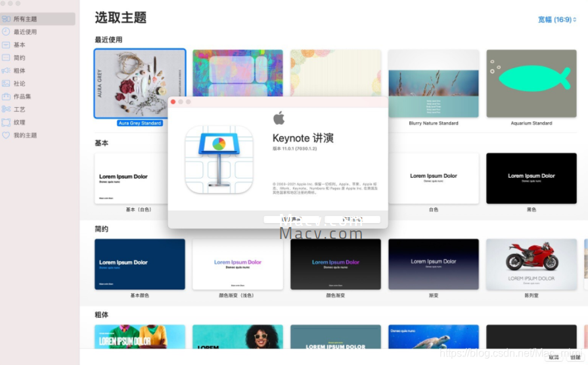Pick the 颜色渐变（浅色）theme

point(238,264)
